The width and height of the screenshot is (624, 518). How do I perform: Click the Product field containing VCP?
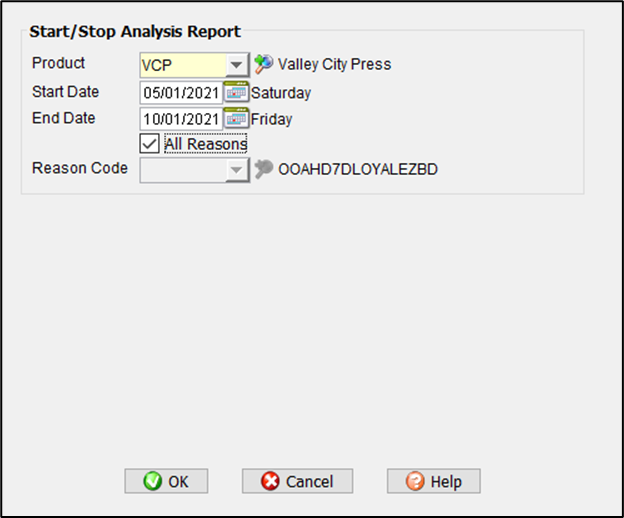[x=182, y=65]
